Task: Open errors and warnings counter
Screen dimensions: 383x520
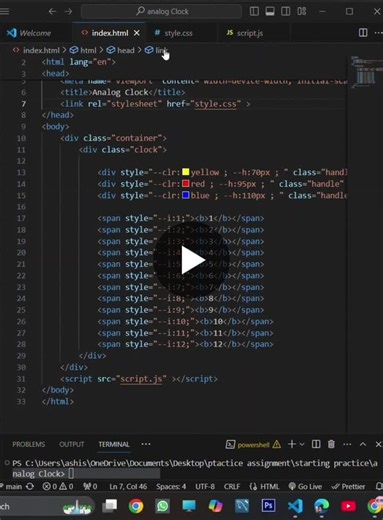Action: tap(58, 486)
